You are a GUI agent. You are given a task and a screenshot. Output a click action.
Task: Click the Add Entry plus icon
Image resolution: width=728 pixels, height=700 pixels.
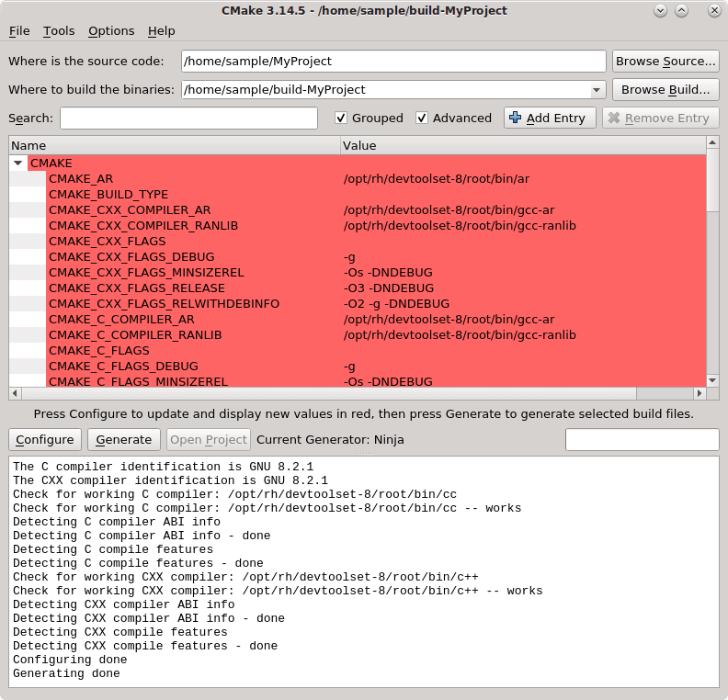515,118
